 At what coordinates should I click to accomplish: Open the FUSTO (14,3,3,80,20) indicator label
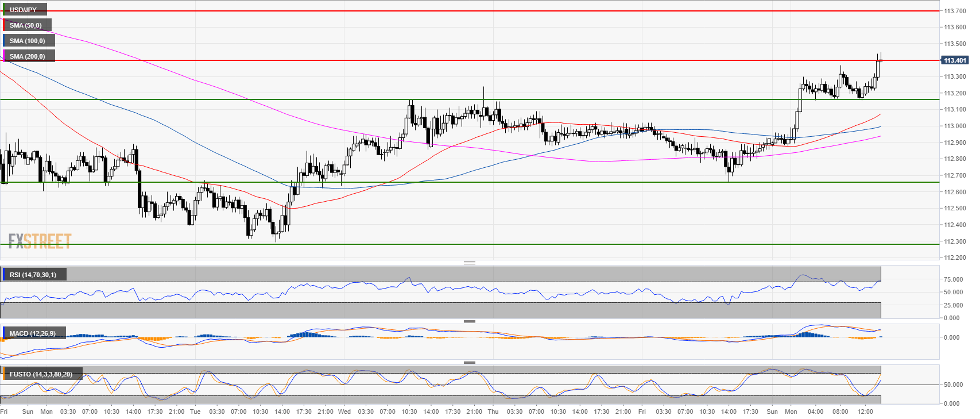tap(41, 374)
